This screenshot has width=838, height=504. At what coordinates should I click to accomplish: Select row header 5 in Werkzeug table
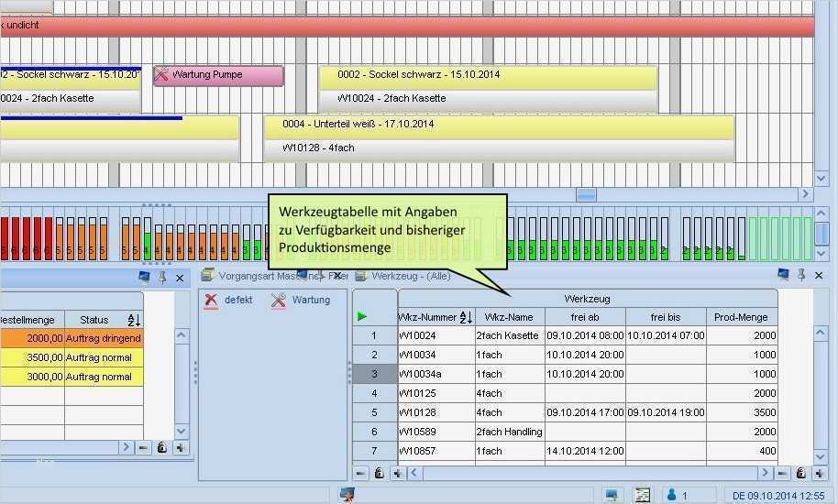click(375, 412)
